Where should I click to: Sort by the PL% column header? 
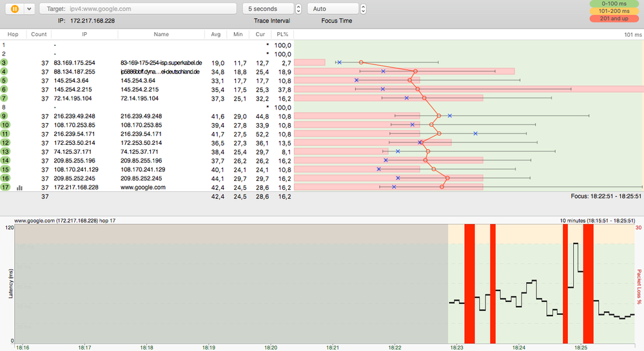point(282,34)
